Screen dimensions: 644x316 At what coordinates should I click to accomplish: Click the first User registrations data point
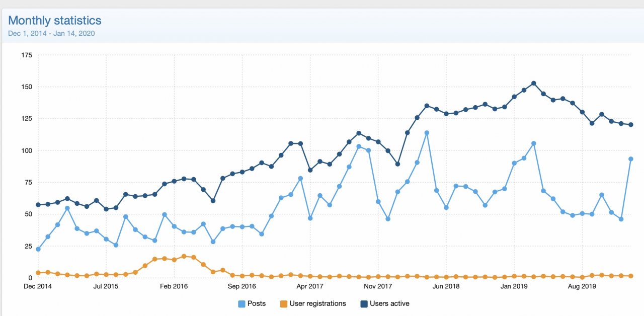(38, 273)
